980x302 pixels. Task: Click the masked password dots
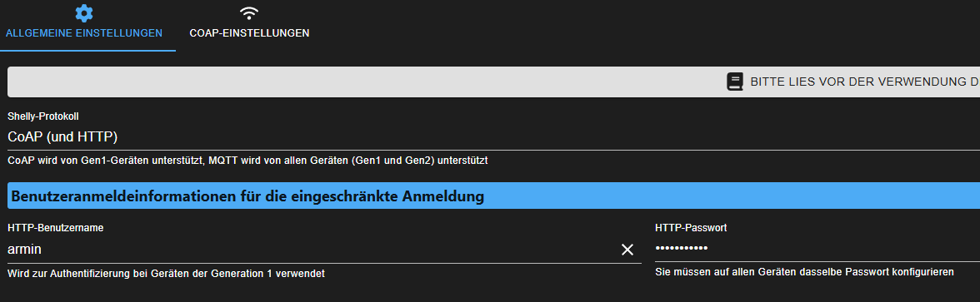point(682,248)
